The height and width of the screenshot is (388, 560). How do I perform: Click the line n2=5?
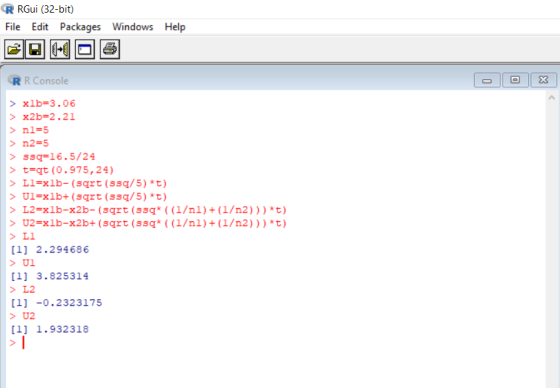(29, 143)
